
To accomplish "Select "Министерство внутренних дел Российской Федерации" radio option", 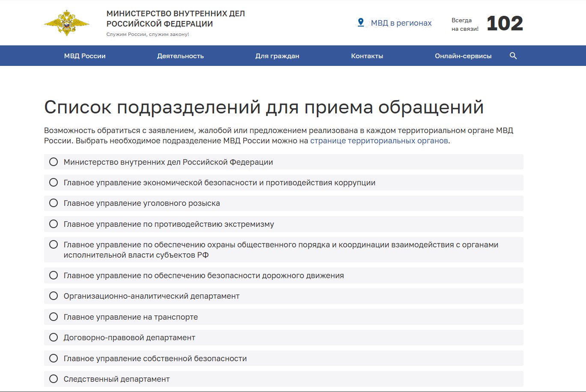I will point(54,162).
